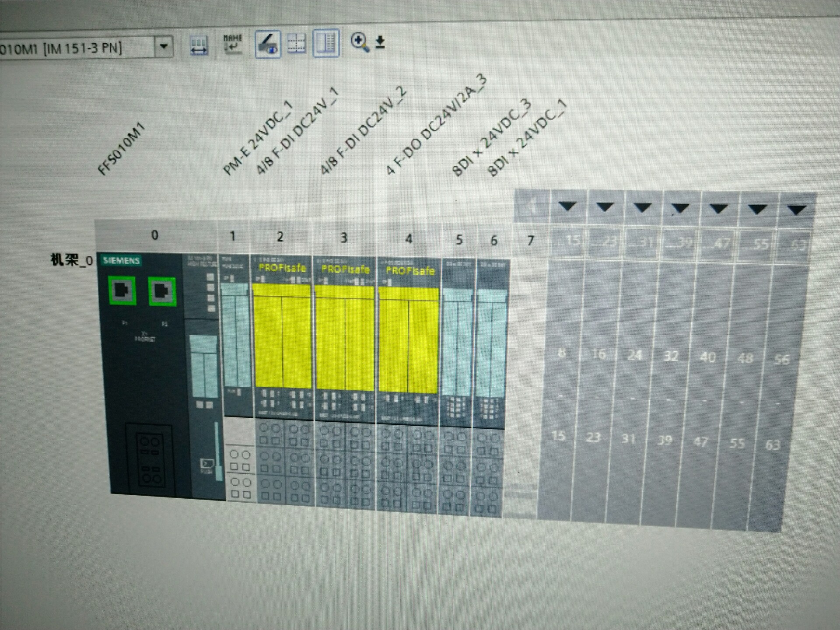Click the device overview width toolbar icon
840x630 pixels.
[x=199, y=45]
